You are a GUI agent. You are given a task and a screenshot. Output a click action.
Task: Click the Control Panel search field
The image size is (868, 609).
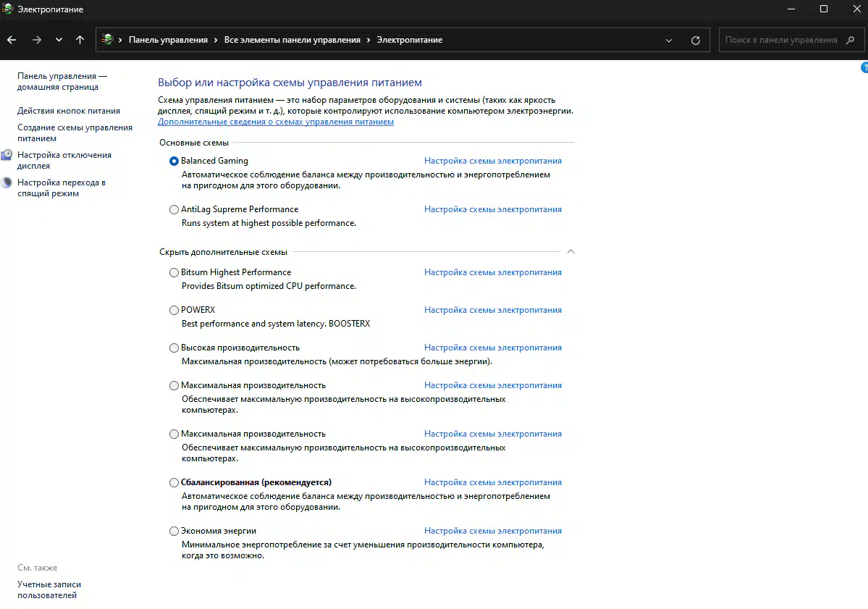pos(780,40)
